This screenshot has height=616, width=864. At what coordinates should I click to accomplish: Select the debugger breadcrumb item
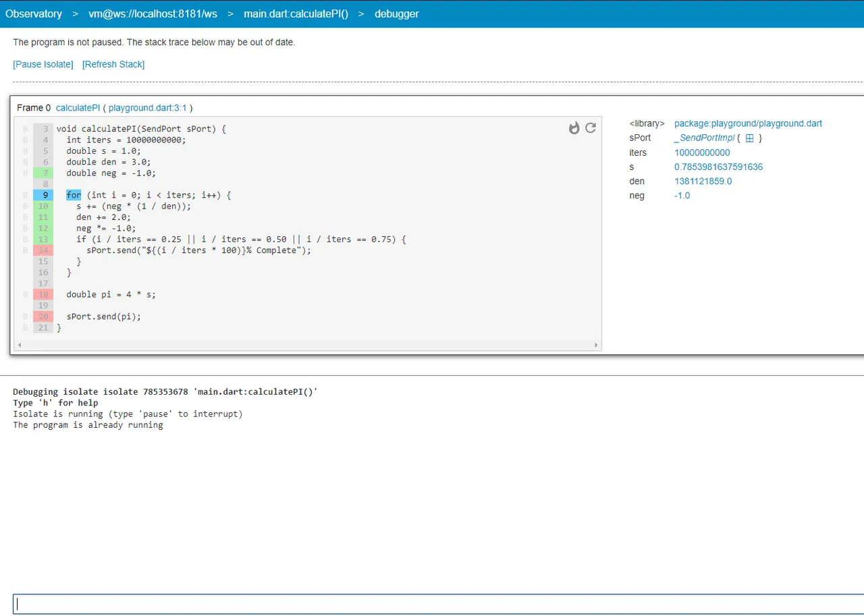point(397,13)
